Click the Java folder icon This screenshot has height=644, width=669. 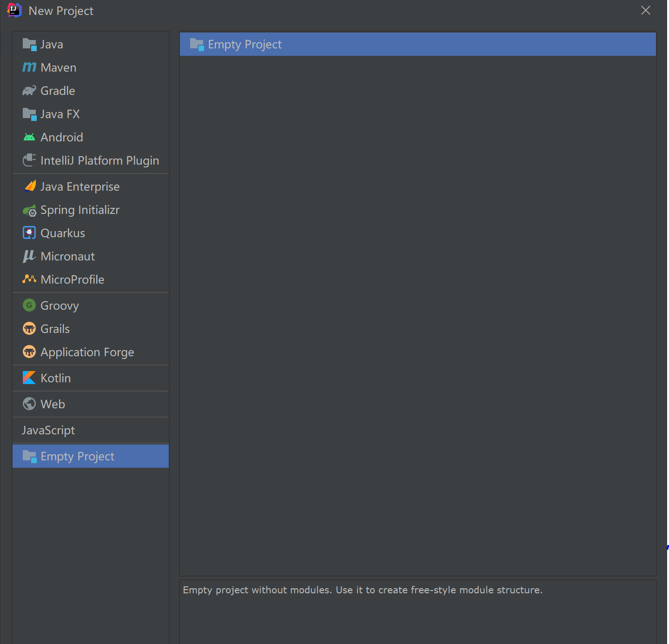click(x=29, y=45)
